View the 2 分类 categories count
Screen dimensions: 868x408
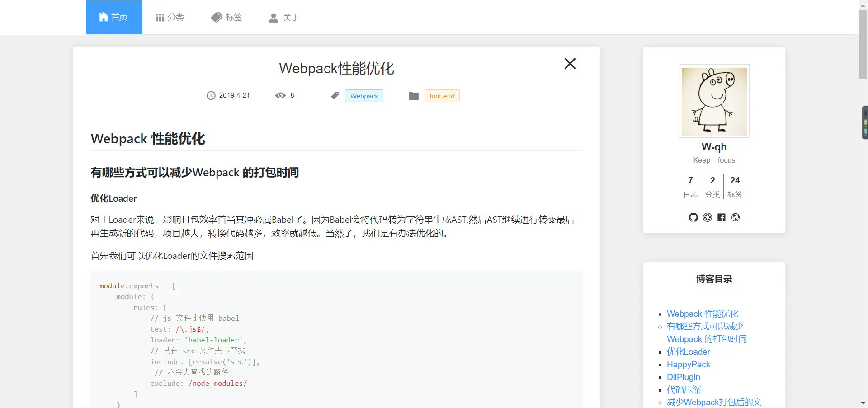tap(712, 187)
